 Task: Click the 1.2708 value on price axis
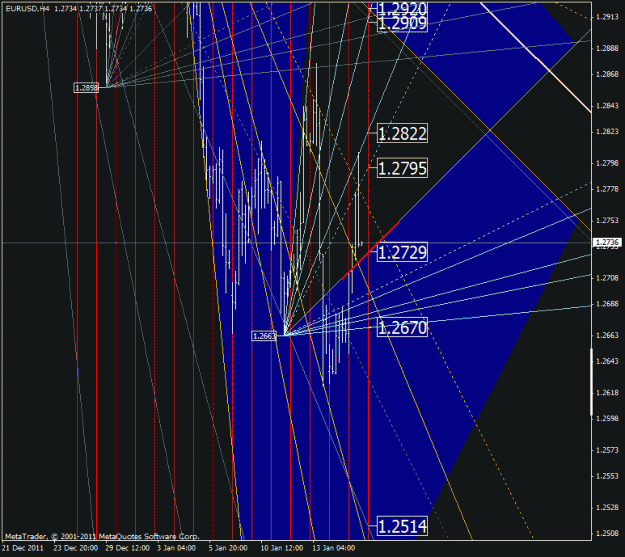[x=607, y=278]
